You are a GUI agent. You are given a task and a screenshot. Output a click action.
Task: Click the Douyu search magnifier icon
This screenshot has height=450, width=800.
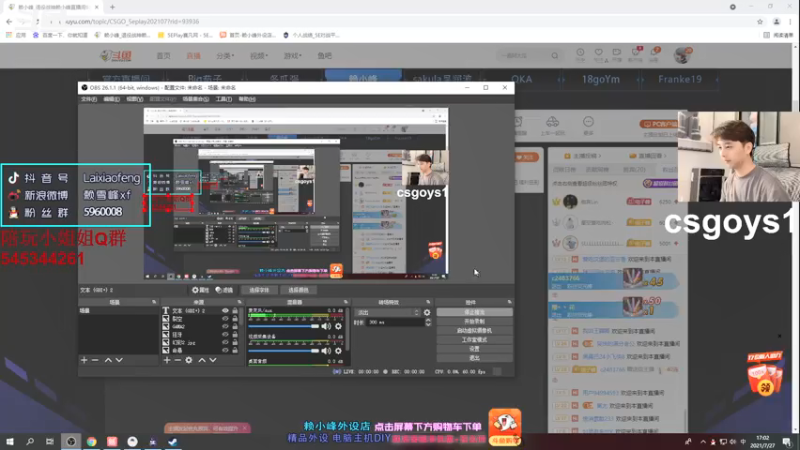click(x=555, y=56)
